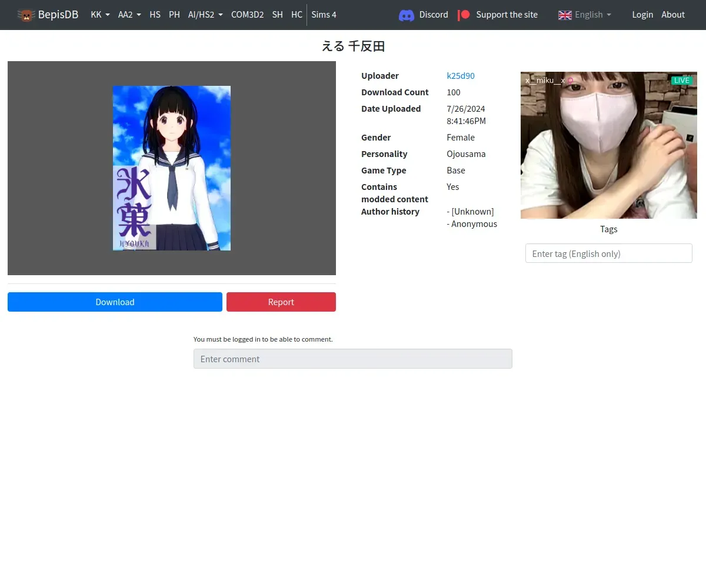Click the BepisDB logo icon
Viewport: 706px width, 588px height.
pyautogui.click(x=26, y=15)
